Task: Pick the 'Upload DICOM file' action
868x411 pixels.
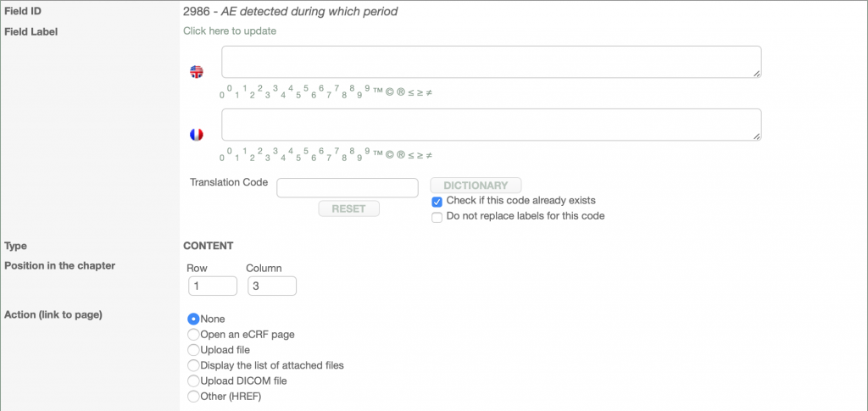Action: pos(193,381)
